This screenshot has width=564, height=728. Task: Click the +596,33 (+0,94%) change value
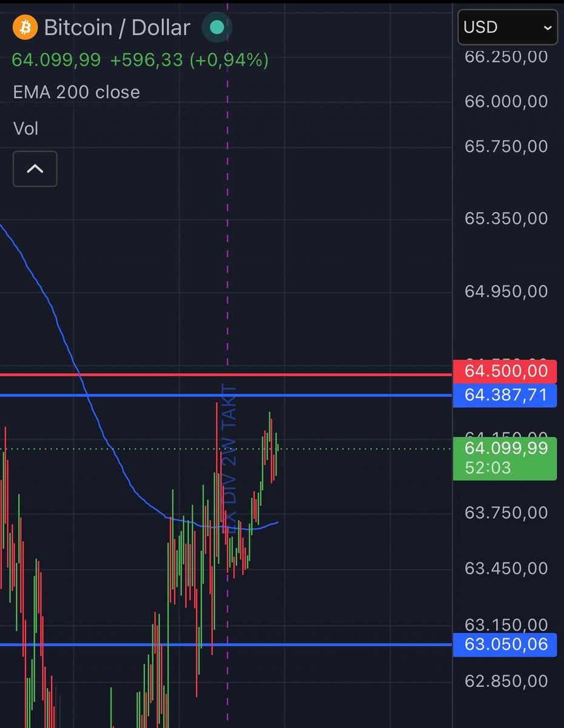point(189,60)
